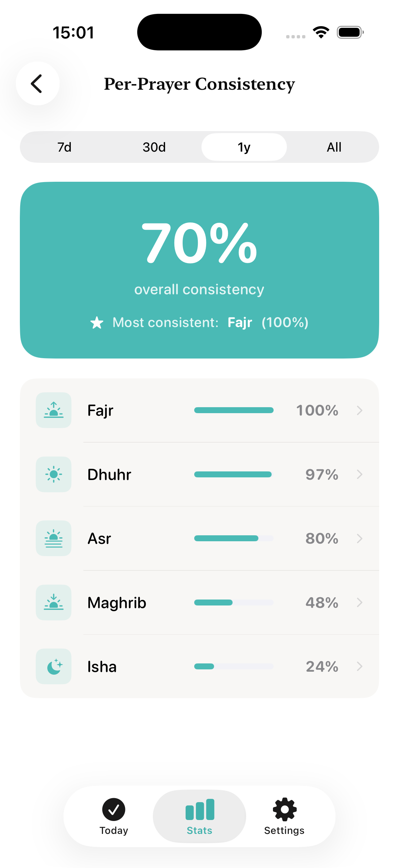
Task: Click the Dhuhr sun icon
Action: pyautogui.click(x=54, y=474)
